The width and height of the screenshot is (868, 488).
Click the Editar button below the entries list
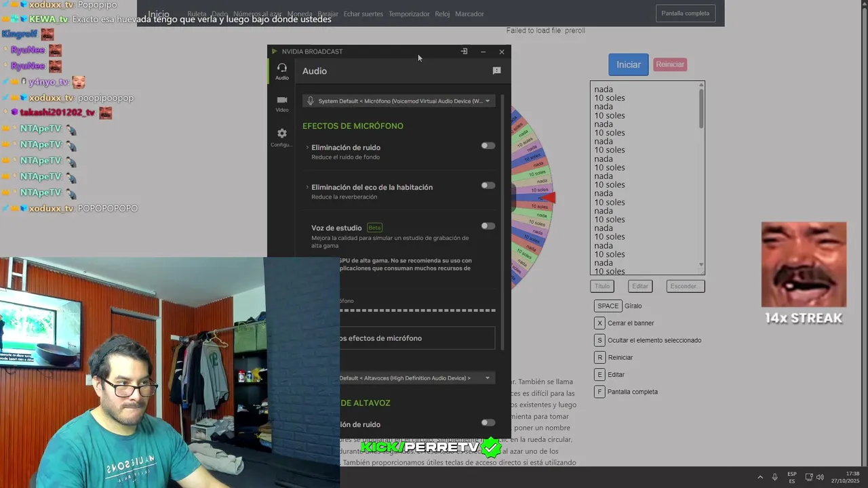tap(640, 286)
